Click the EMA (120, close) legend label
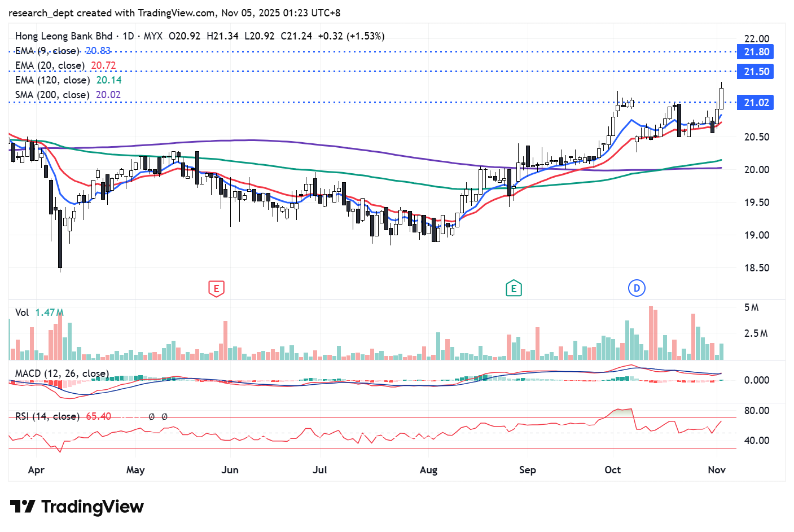This screenshot has height=532, width=794. coord(52,80)
